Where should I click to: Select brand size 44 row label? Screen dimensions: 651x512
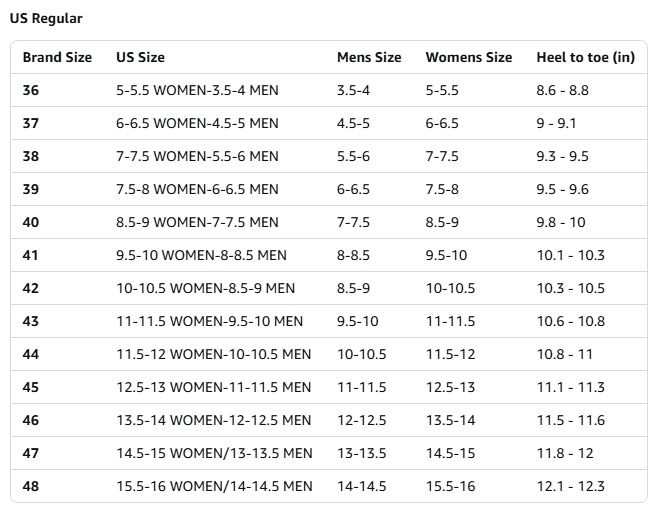[31, 354]
